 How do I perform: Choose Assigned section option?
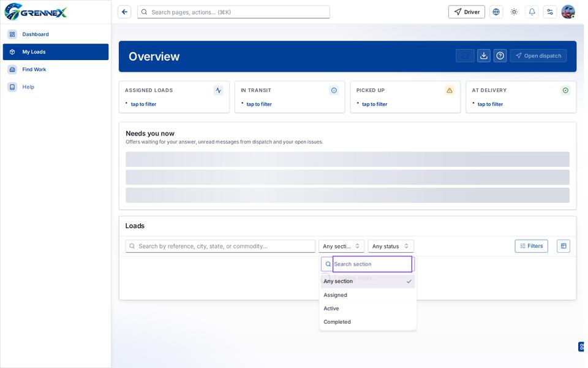pos(367,295)
